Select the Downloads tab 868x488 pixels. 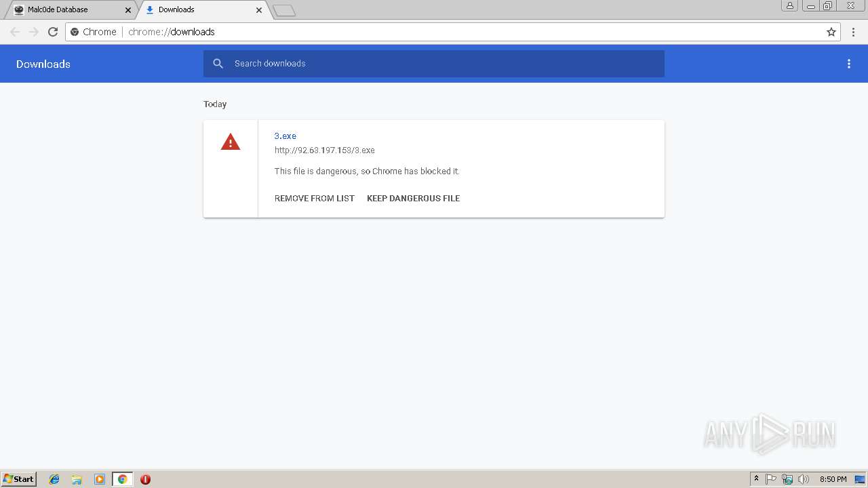tap(203, 9)
